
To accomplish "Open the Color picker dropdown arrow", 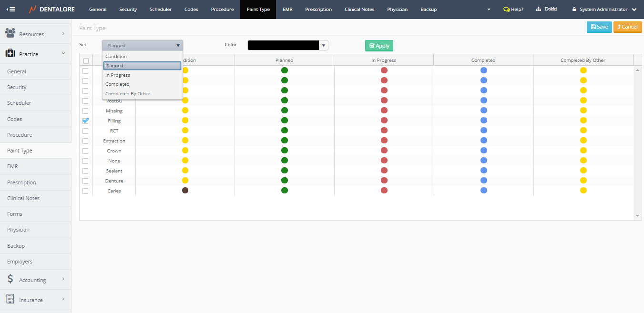I will (x=324, y=46).
